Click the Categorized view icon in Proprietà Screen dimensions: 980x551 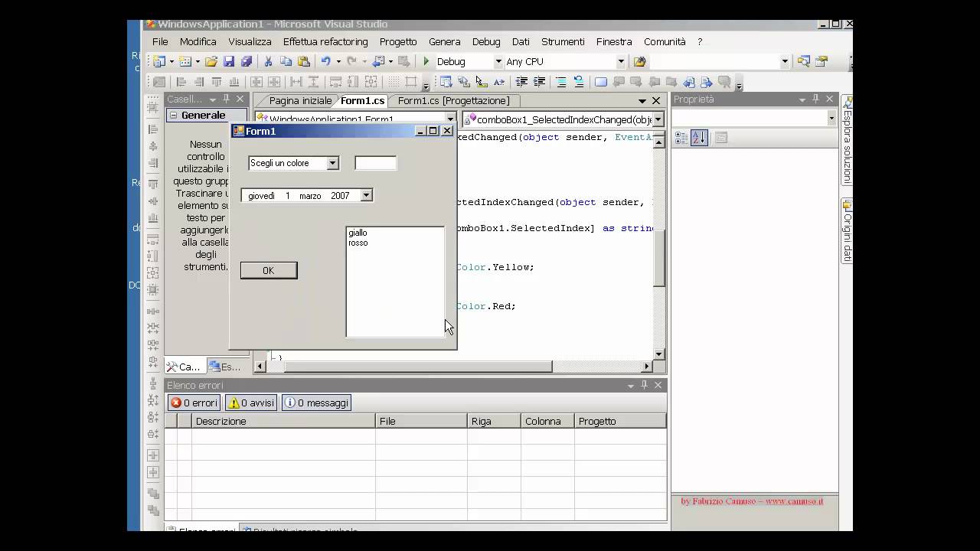tap(681, 138)
